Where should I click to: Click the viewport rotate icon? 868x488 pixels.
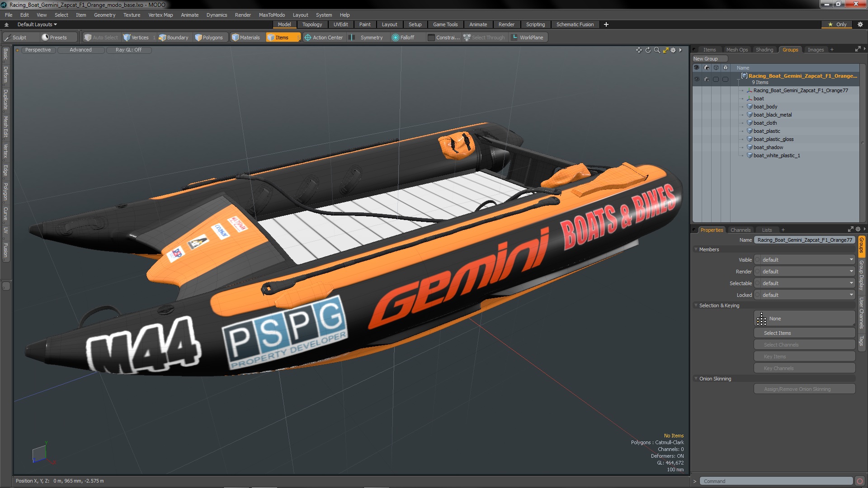click(x=648, y=50)
